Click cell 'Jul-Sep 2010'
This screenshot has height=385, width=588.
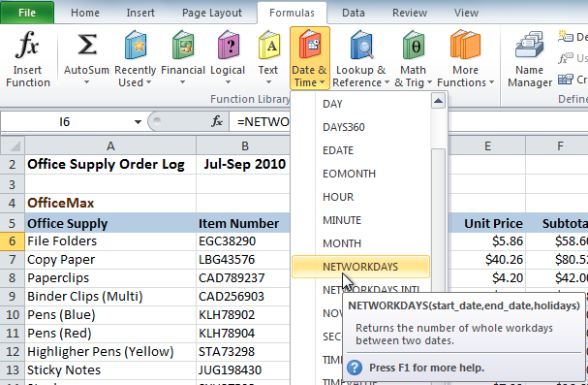(244, 164)
